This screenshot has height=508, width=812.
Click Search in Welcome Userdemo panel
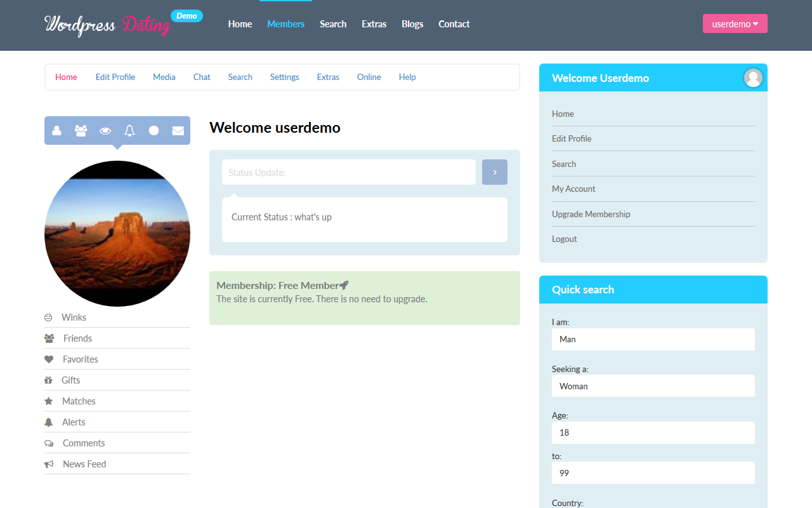pos(564,164)
